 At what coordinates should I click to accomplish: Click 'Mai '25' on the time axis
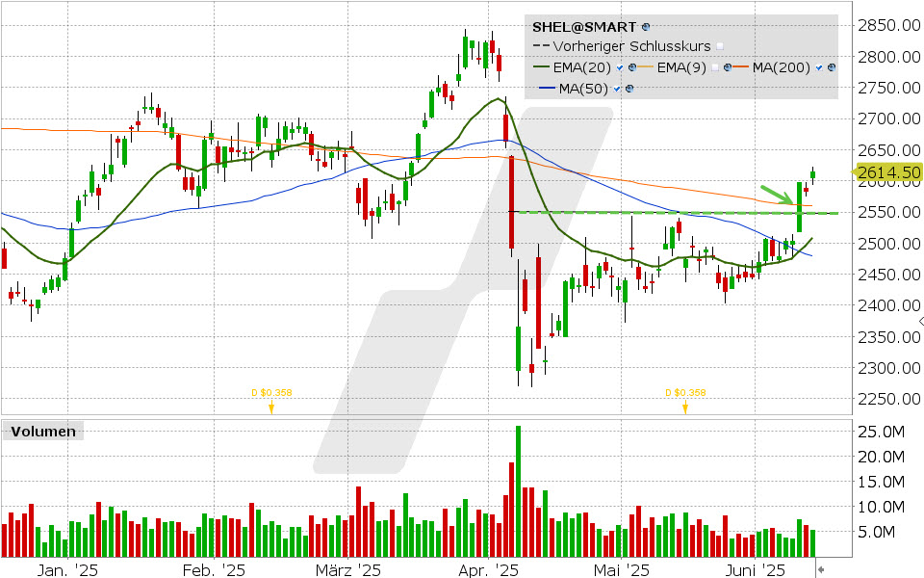(621, 570)
